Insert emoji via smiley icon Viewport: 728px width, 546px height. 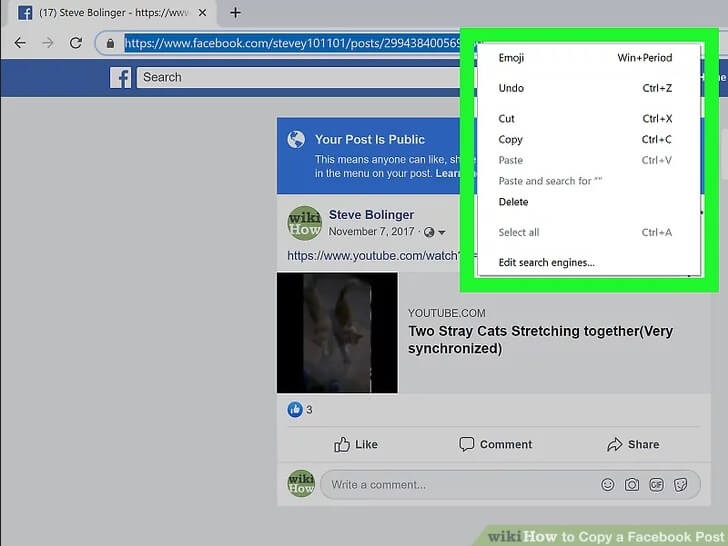pos(607,485)
